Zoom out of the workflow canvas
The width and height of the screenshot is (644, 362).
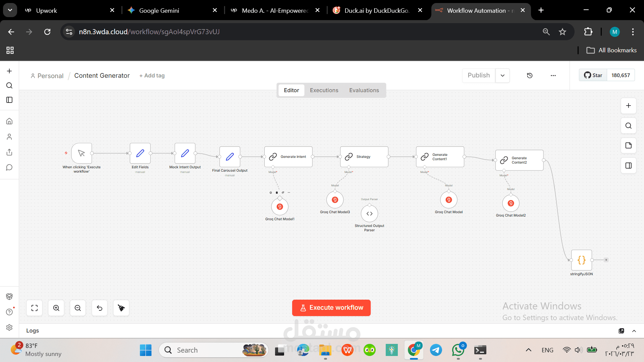[78, 308]
